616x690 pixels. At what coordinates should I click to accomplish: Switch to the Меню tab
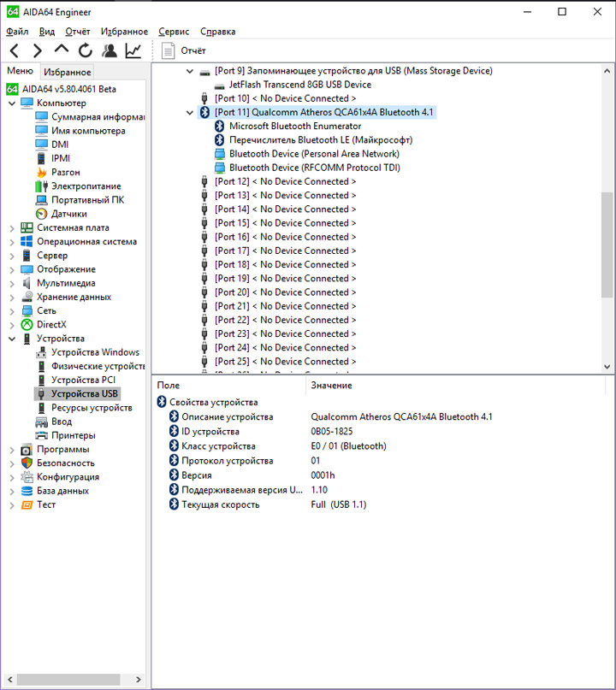(20, 71)
